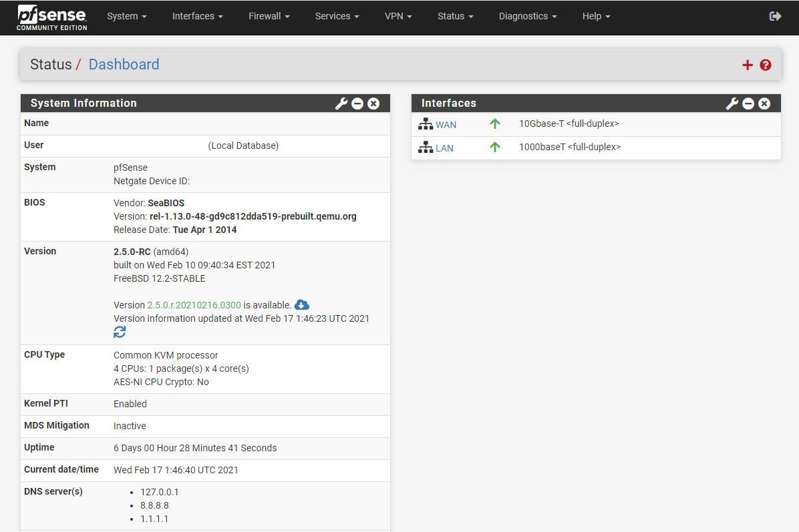The image size is (799, 532).
Task: Click the System Information widget title
Action: point(84,103)
